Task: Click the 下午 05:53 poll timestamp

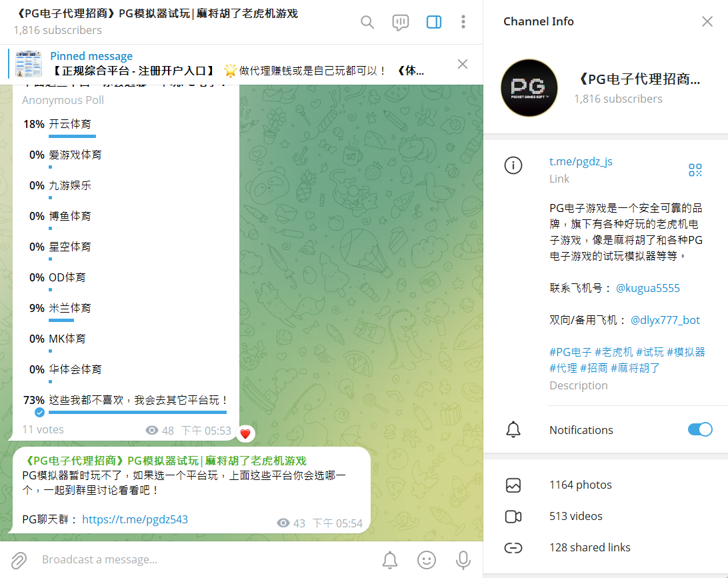Action: (206, 431)
